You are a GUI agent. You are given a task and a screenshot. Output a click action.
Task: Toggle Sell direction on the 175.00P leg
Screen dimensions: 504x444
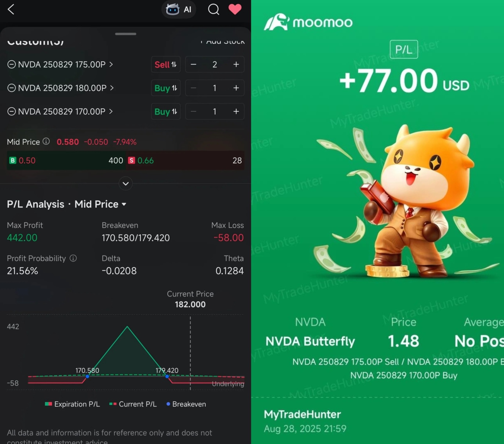165,65
